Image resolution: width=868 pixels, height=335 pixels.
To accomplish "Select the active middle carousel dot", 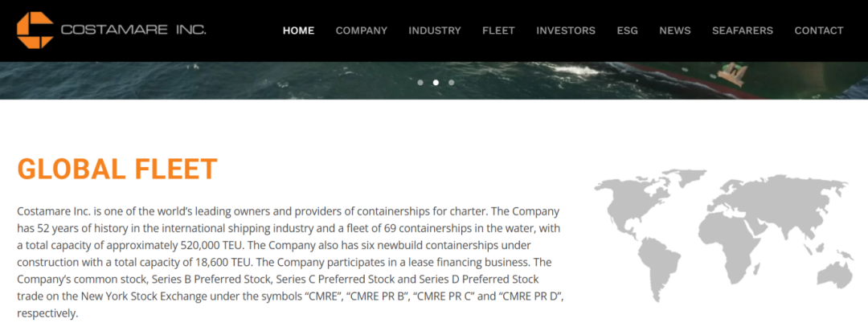I will click(436, 82).
